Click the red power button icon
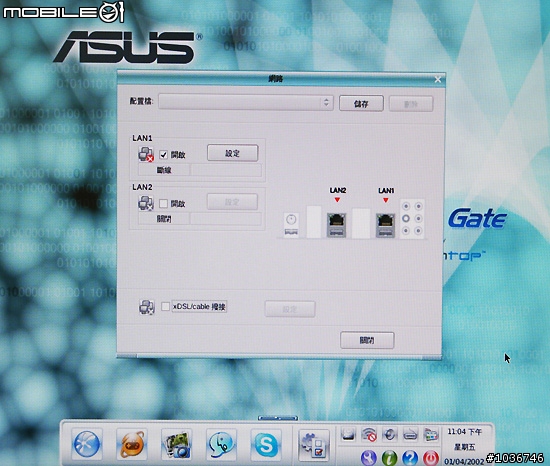The image size is (550, 466). point(431,458)
